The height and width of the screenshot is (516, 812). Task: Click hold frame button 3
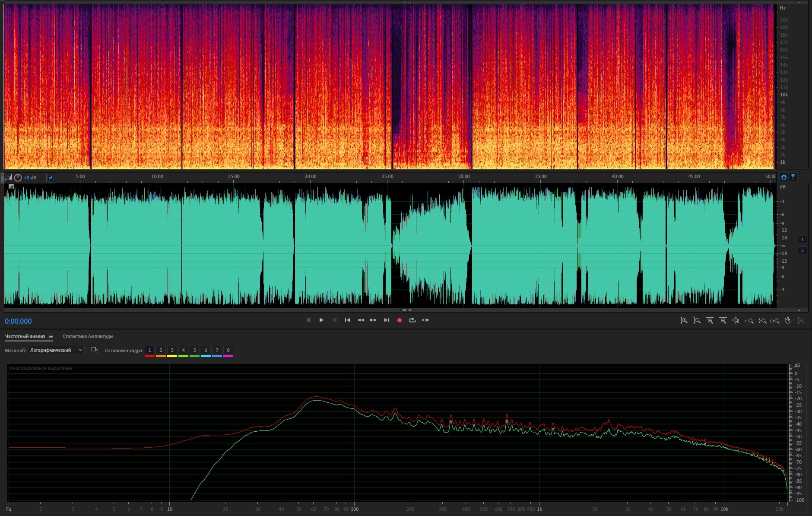pos(172,350)
